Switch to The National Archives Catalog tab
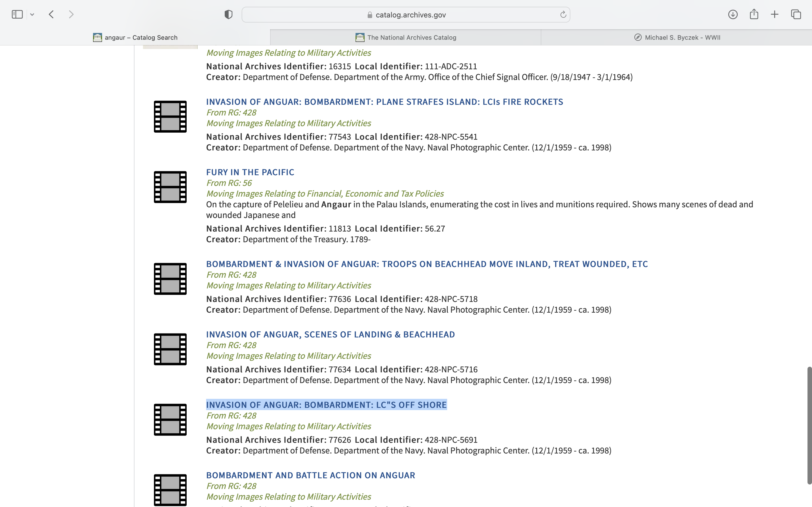812x507 pixels. [406, 37]
